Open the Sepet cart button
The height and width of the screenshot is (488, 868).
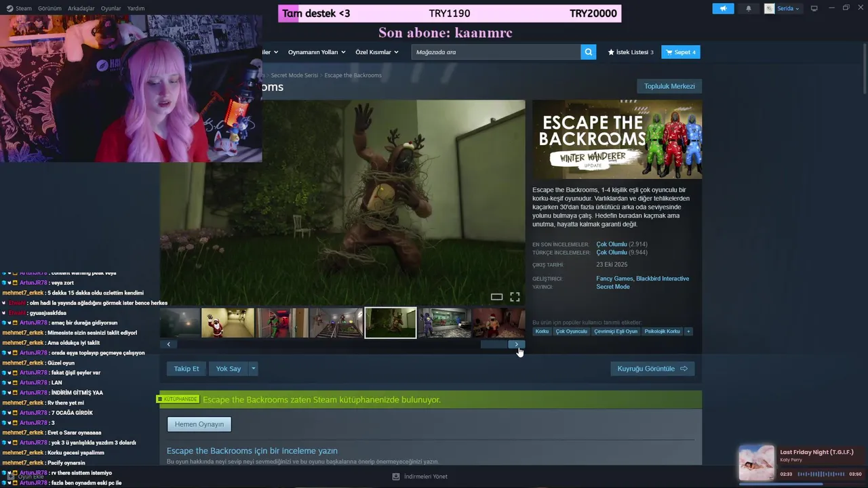[x=680, y=52]
